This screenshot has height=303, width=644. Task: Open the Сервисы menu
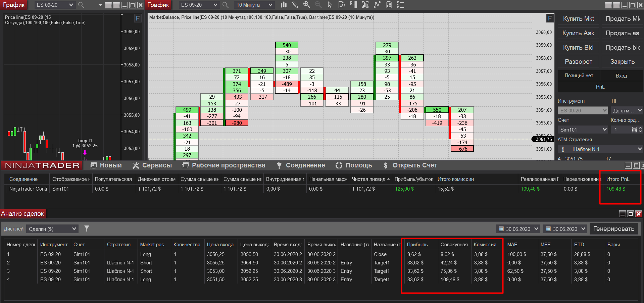tap(152, 165)
